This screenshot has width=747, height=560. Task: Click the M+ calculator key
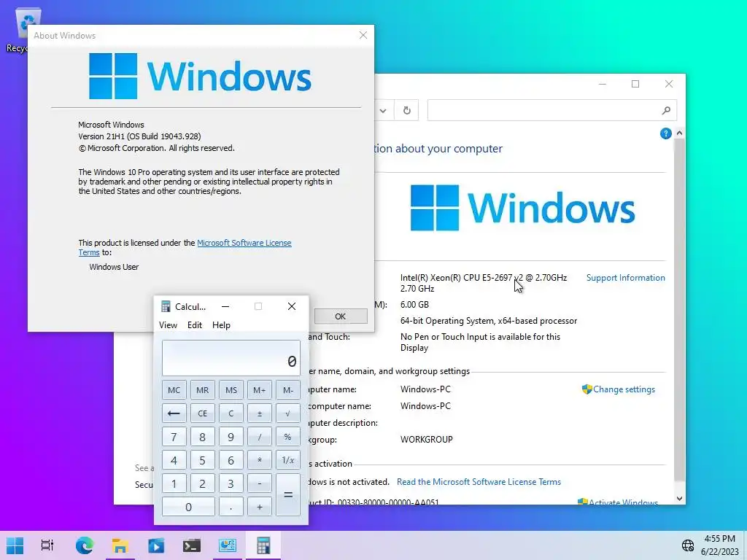[260, 390]
